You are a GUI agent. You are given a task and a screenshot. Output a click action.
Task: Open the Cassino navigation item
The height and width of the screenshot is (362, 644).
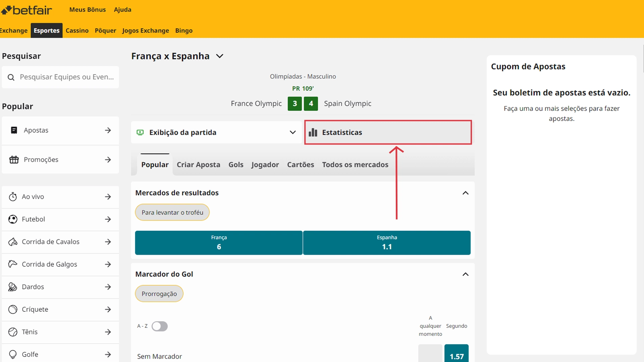[x=77, y=31]
